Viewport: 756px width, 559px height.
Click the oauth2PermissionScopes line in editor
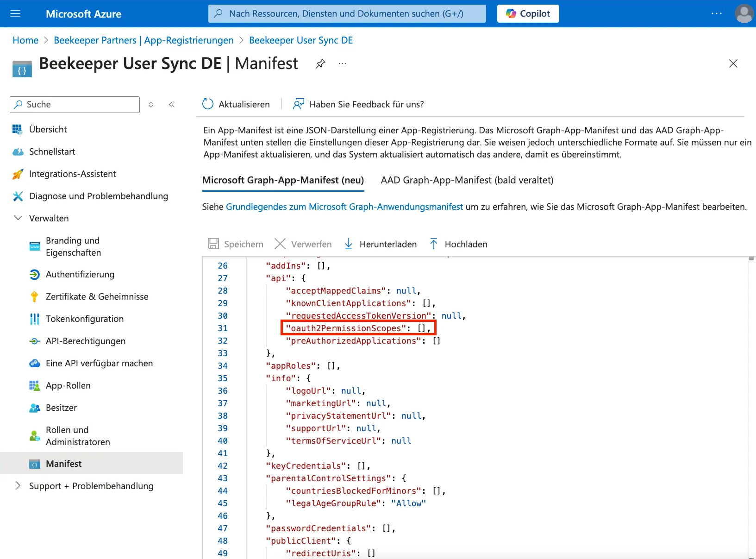[x=358, y=328]
